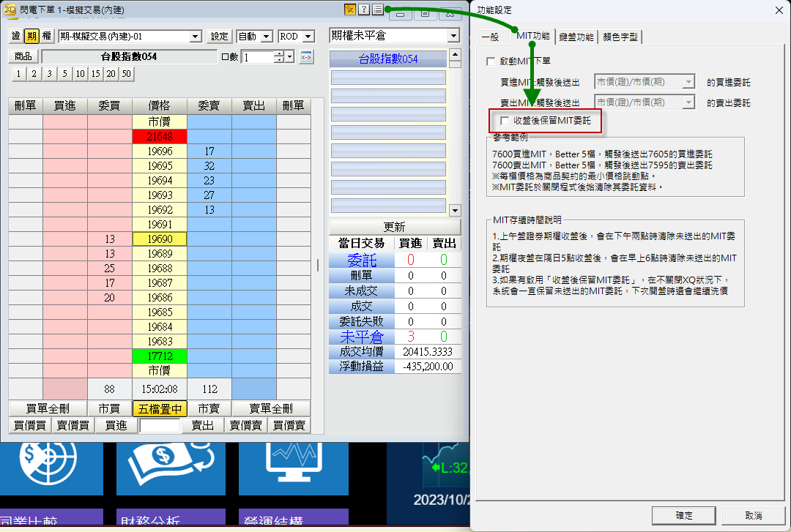The width and height of the screenshot is (791, 532).
Task: Select quantity preset 10 button
Action: (80, 73)
